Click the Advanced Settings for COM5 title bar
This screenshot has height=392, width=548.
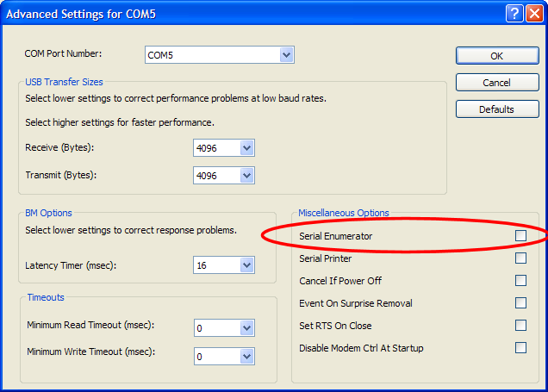[x=215, y=13]
